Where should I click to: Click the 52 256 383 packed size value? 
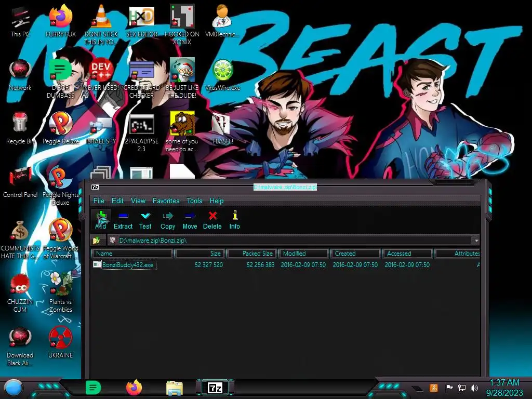pos(261,264)
